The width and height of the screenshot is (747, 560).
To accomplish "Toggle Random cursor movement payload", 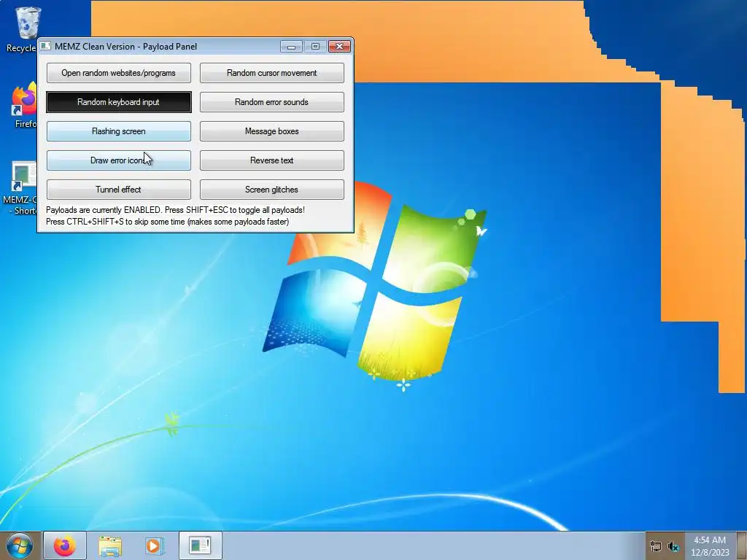I will (x=271, y=73).
